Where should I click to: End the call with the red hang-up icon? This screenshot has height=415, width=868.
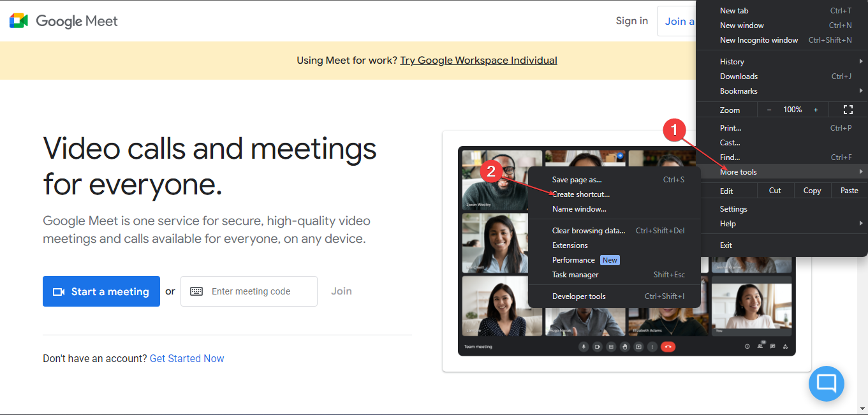click(x=668, y=346)
